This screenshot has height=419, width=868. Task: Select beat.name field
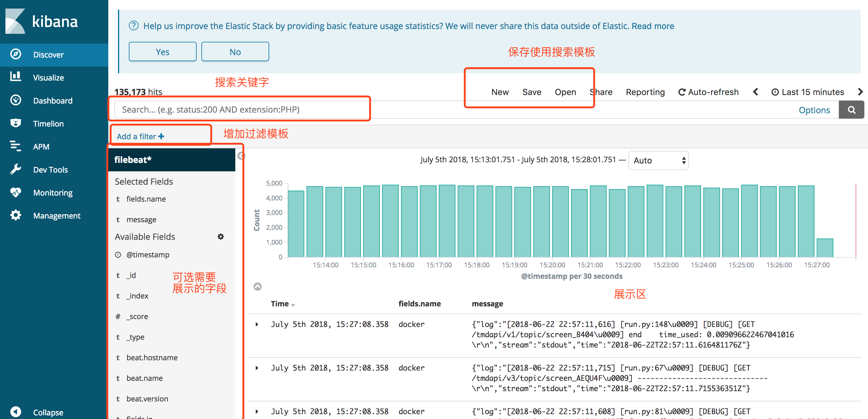pyautogui.click(x=145, y=378)
